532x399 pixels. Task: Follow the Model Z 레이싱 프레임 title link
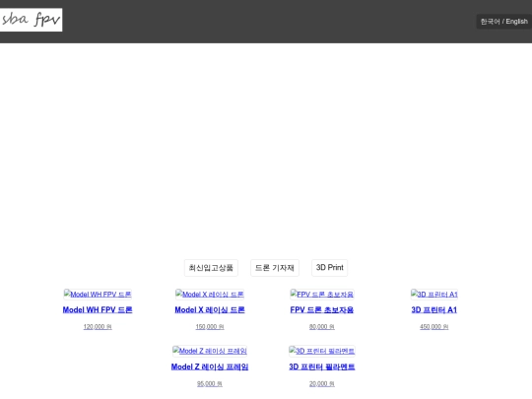click(x=210, y=366)
